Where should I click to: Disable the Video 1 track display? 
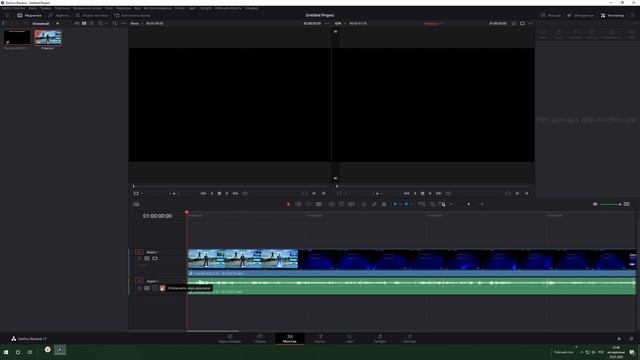tap(155, 258)
